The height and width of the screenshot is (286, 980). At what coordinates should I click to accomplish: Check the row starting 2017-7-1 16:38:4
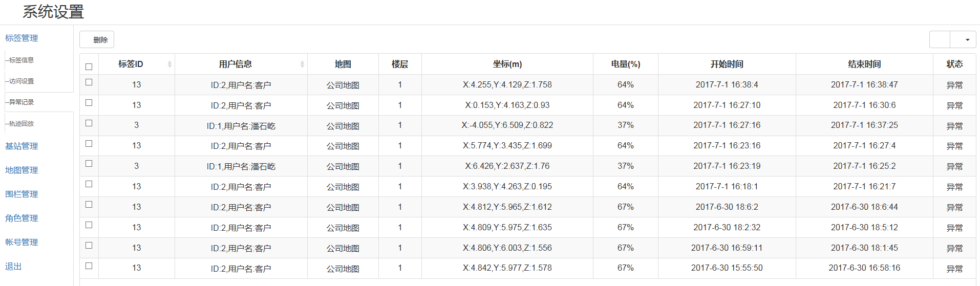(89, 82)
